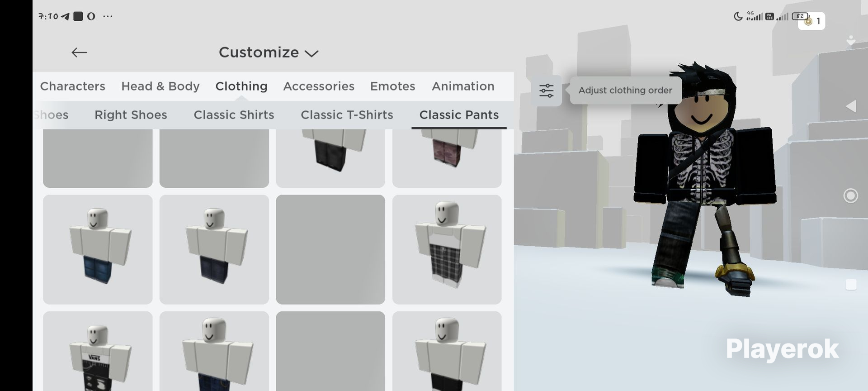The image size is (868, 391).
Task: Go back using the left arrow
Action: [79, 52]
